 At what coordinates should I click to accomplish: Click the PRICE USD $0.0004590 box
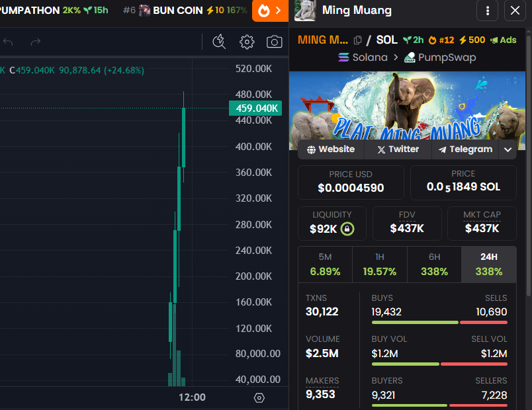pos(351,183)
